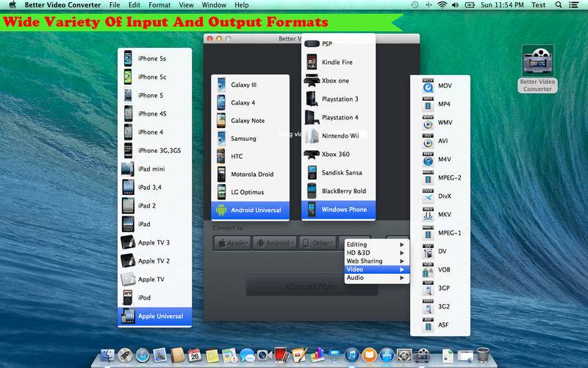
Task: Choose the AVI output format
Action: click(x=440, y=141)
